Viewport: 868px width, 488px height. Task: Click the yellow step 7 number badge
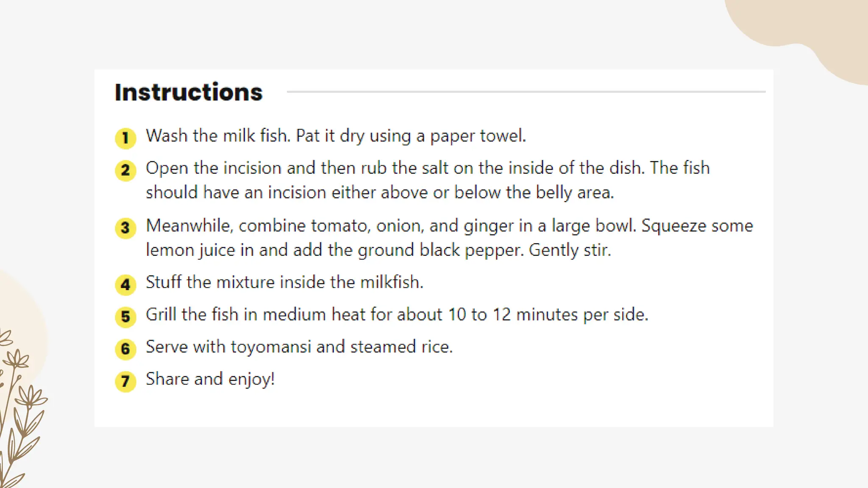pos(125,381)
